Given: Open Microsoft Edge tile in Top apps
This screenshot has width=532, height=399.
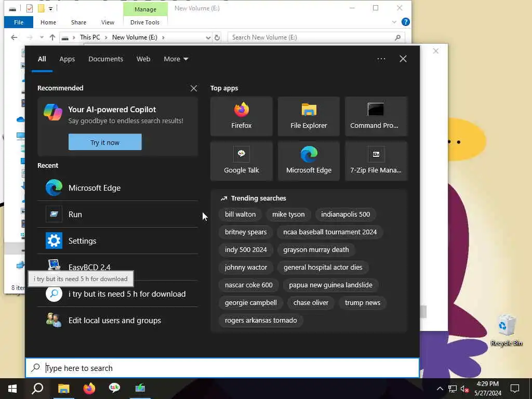Looking at the screenshot, I should click(x=309, y=161).
